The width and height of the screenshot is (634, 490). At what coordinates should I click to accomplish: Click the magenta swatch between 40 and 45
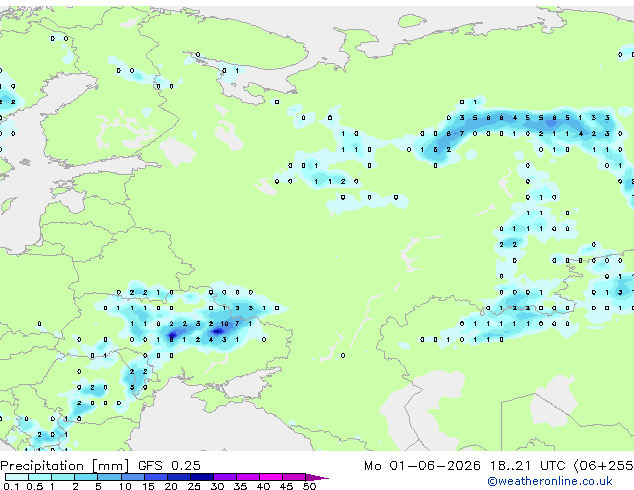tap(271, 477)
